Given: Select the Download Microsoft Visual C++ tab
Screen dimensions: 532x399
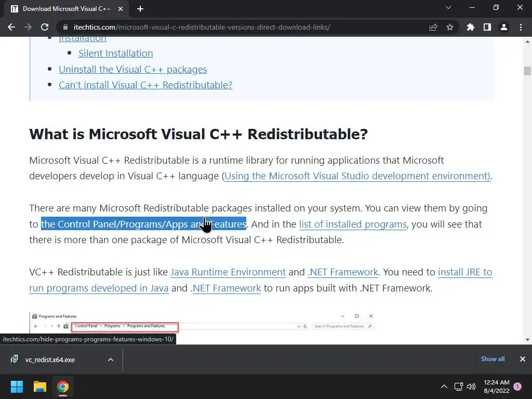Looking at the screenshot, I should click(x=66, y=9).
